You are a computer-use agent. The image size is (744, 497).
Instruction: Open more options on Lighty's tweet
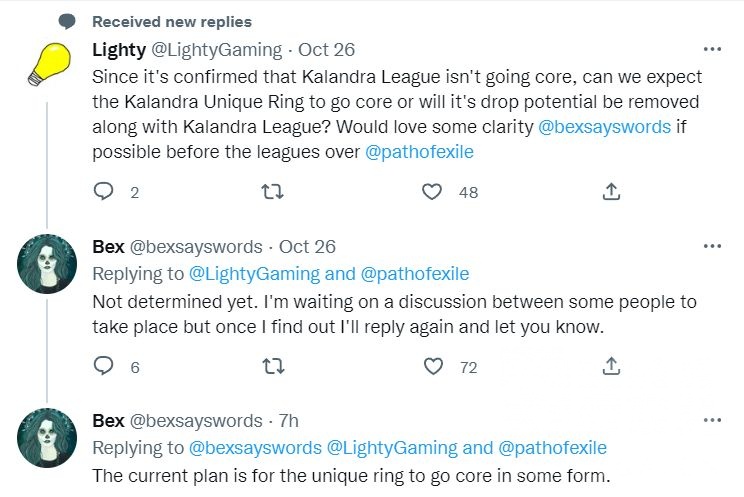coord(712,48)
